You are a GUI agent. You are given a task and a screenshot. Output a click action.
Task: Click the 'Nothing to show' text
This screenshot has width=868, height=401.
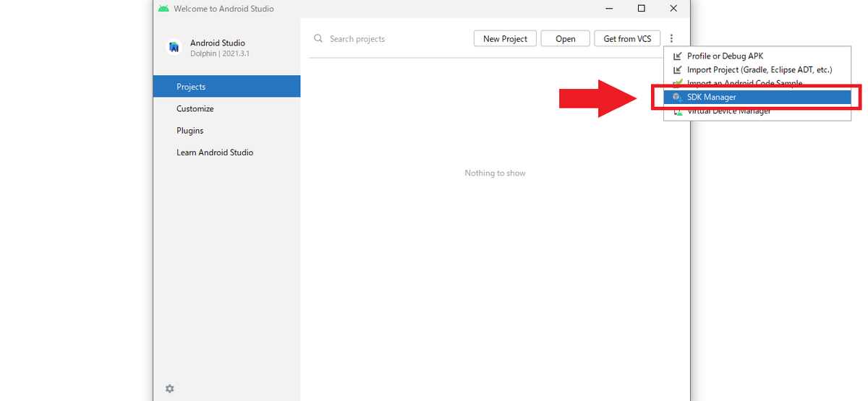495,173
